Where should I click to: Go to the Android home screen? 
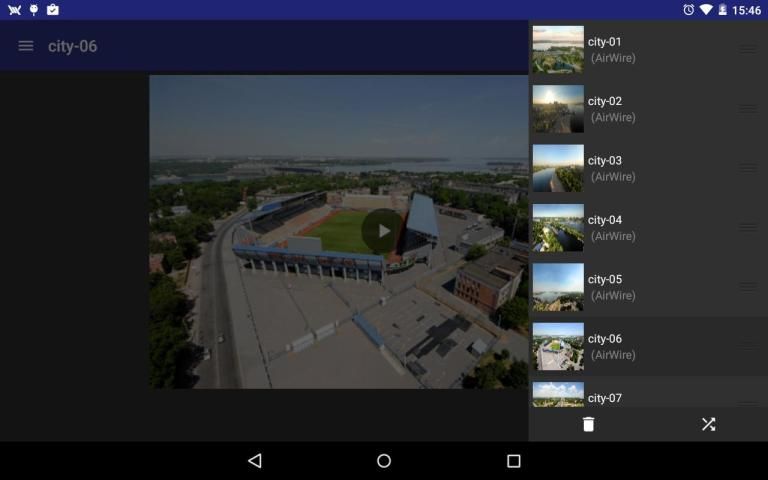(384, 461)
